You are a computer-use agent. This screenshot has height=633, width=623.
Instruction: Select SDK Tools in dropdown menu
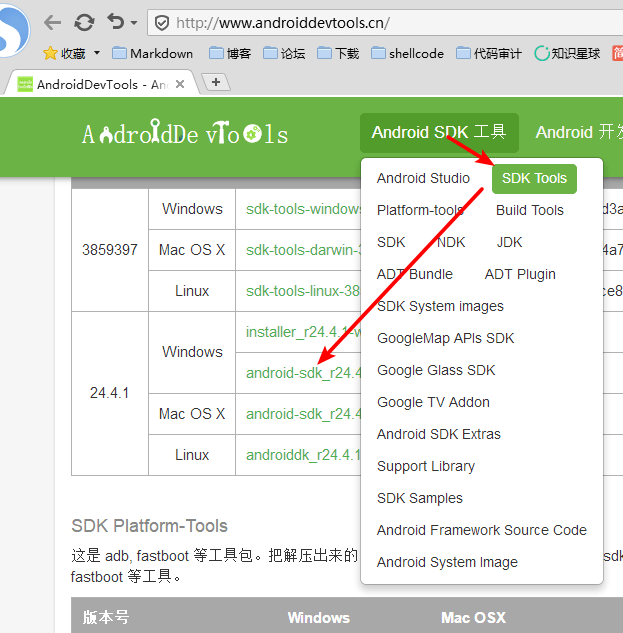click(534, 178)
